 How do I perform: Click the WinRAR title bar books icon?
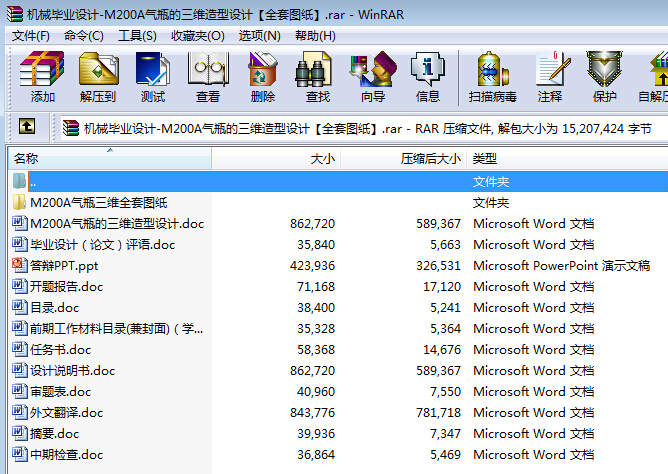coord(14,14)
